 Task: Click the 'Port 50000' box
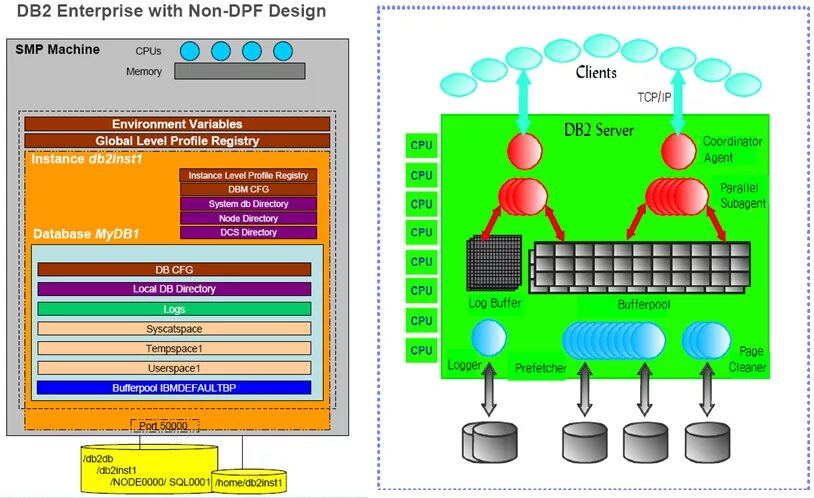click(x=165, y=426)
